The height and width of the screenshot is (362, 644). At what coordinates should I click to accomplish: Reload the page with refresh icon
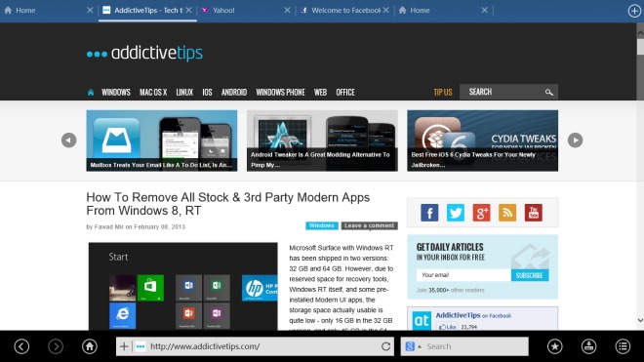(x=385, y=346)
